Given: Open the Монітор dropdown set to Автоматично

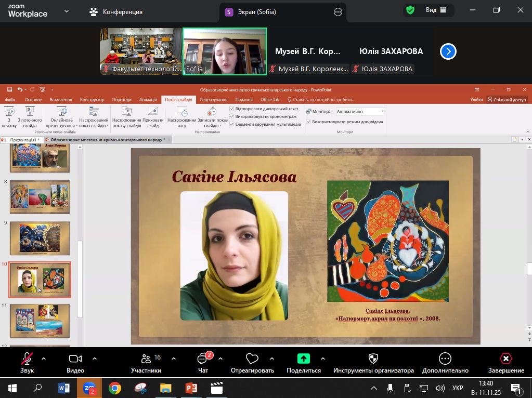Looking at the screenshot, I should point(360,111).
